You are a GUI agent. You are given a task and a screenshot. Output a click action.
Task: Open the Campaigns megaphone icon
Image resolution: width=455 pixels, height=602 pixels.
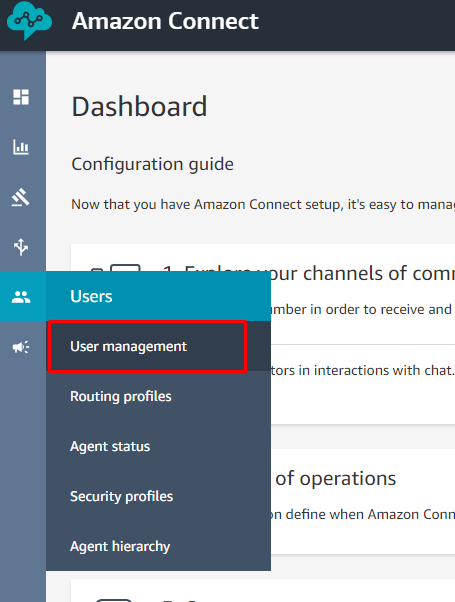(21, 347)
